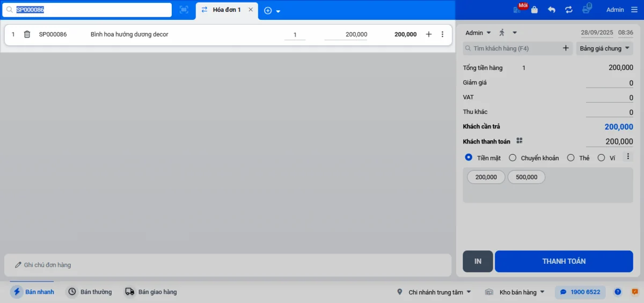644x303 pixels.
Task: Click the return arrow icon in header
Action: 552,10
